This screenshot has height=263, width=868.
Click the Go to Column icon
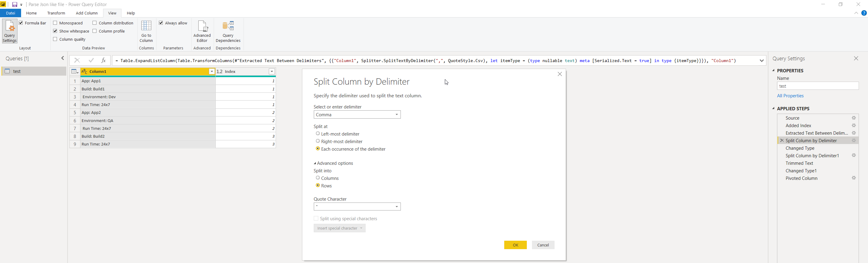click(x=146, y=31)
